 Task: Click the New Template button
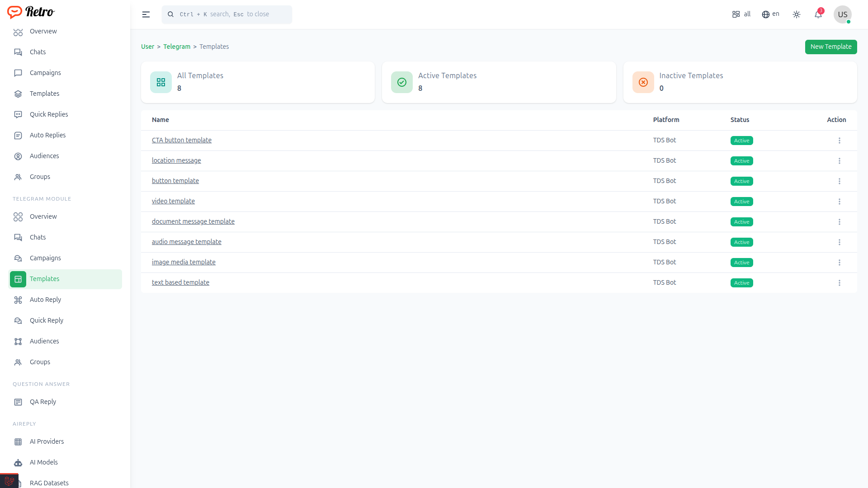(x=830, y=47)
